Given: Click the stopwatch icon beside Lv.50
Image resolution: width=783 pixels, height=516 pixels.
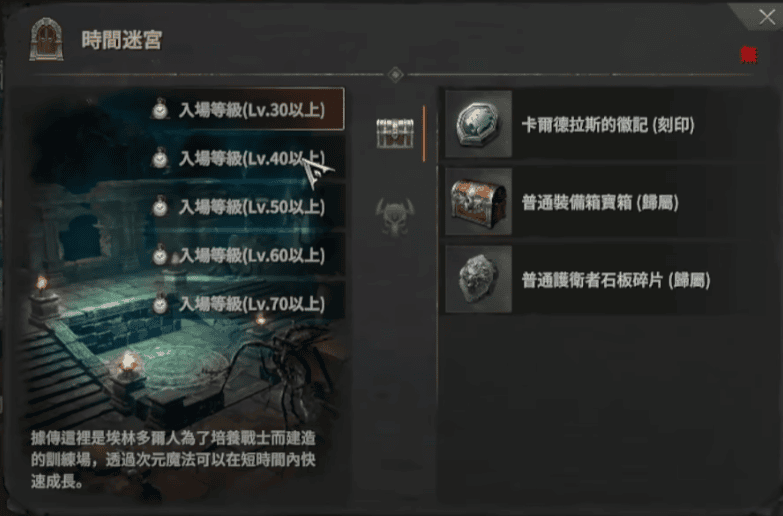Looking at the screenshot, I should (160, 206).
